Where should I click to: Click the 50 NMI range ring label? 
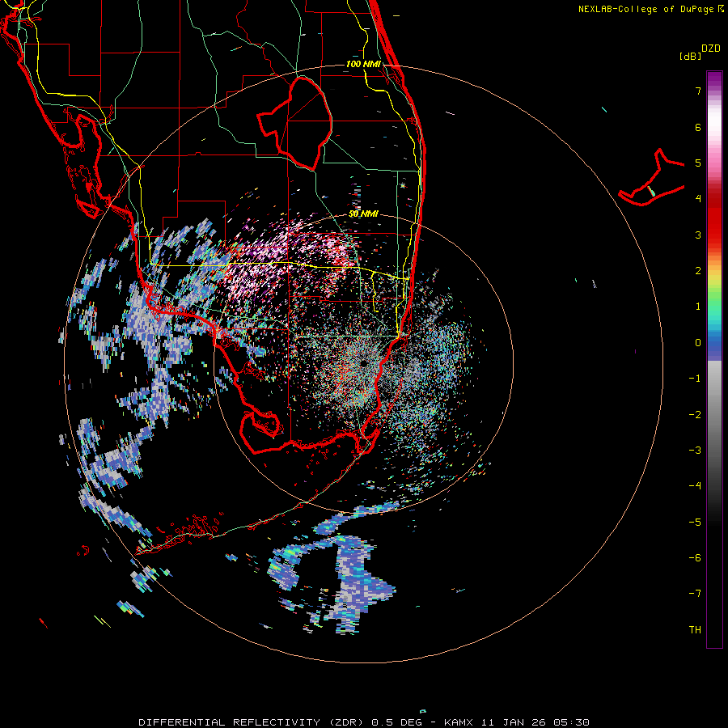(363, 214)
